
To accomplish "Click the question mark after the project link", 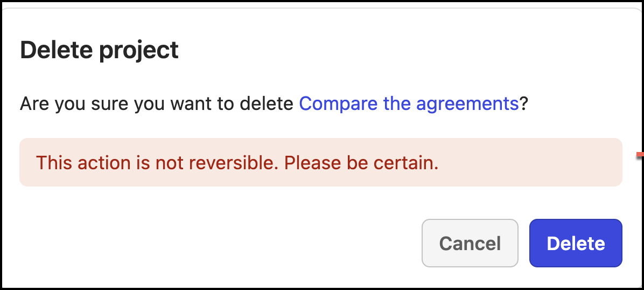I will 523,103.
